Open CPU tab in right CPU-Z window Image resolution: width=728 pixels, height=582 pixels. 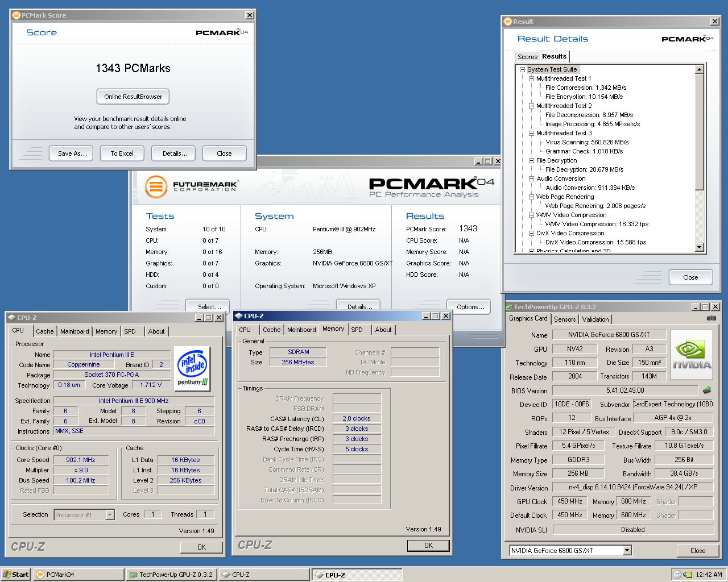(x=245, y=330)
